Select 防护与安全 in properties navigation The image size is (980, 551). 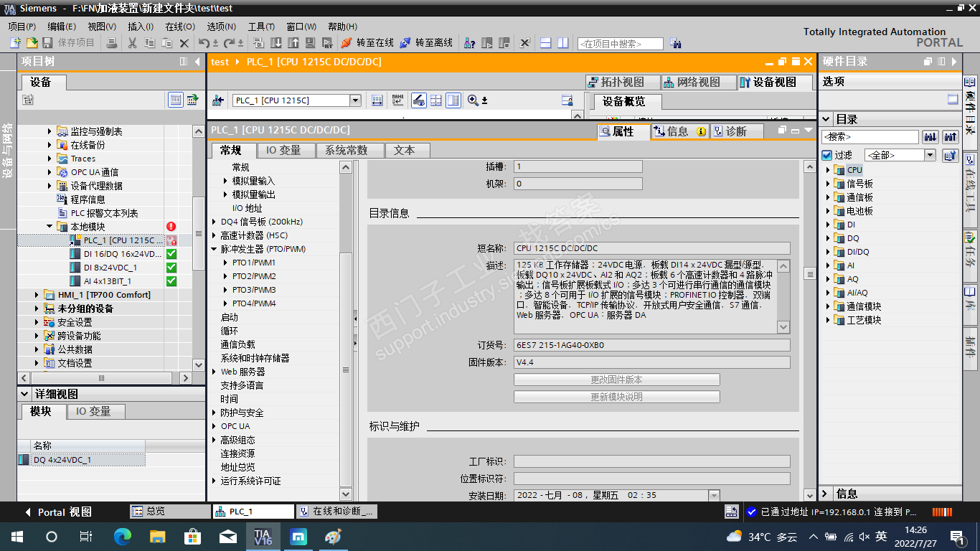click(242, 413)
